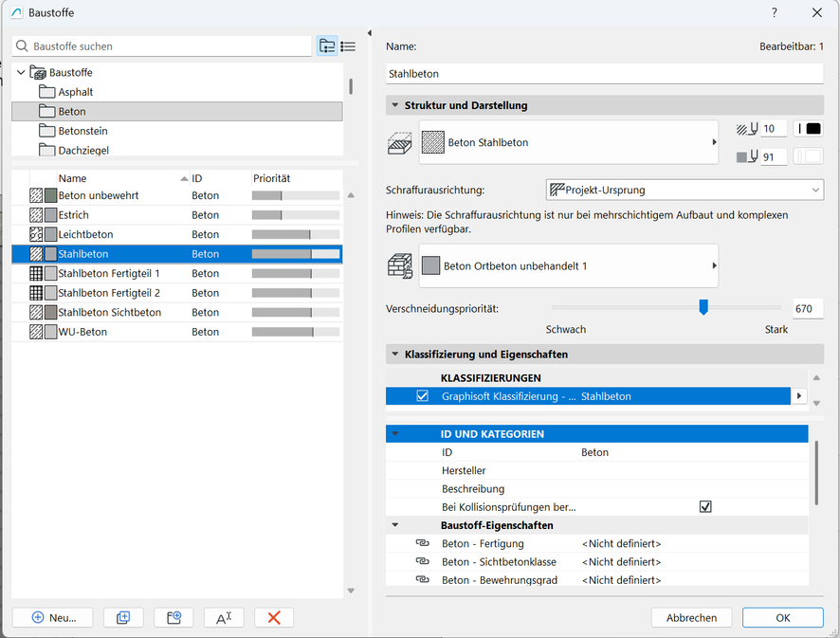Switch to flat list view icon
840x638 pixels.
click(x=348, y=46)
